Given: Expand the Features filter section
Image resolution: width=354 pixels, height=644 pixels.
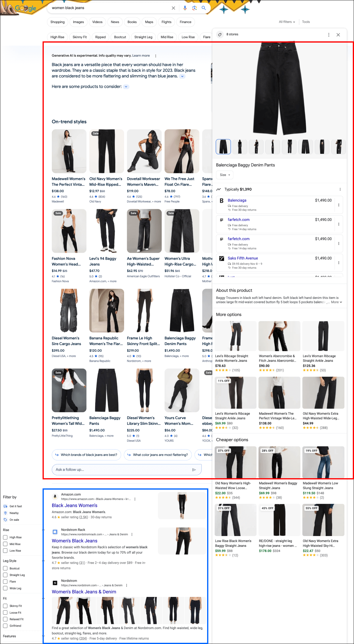Looking at the screenshot, I should pyautogui.click(x=43, y=636).
